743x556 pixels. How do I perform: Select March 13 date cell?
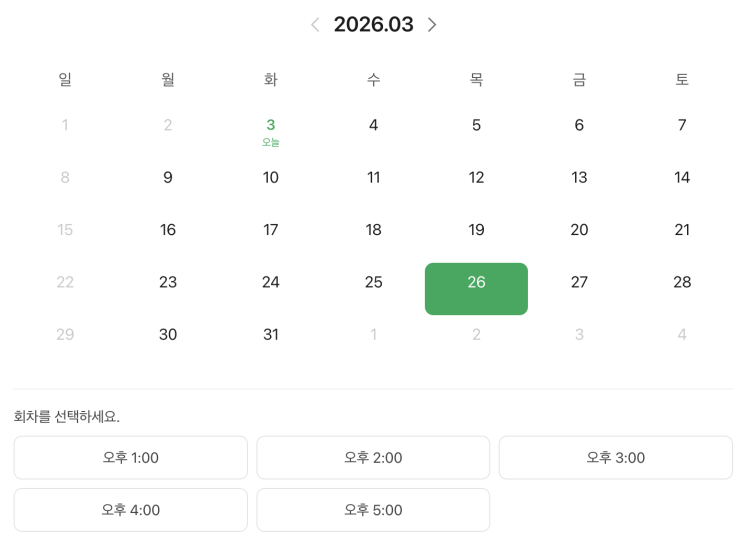click(x=579, y=178)
